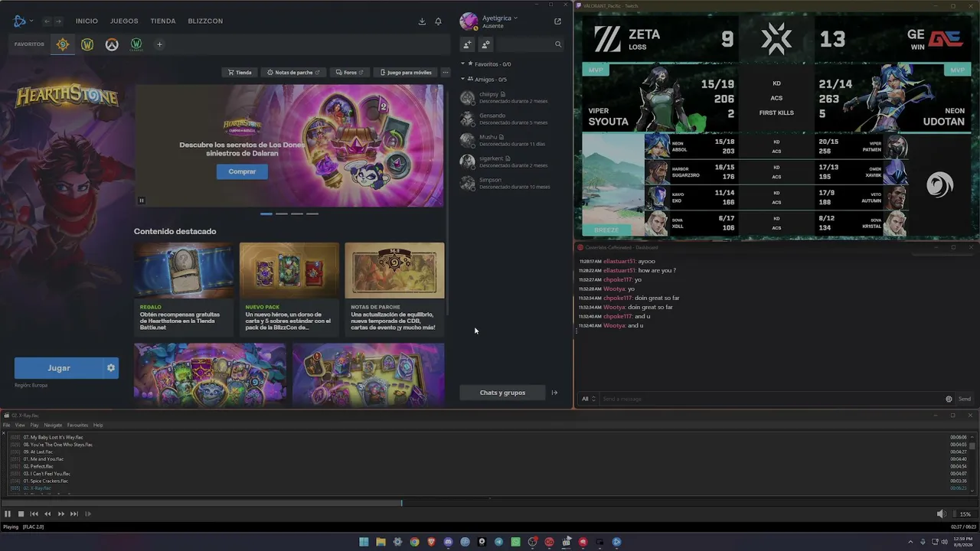Open game settings gear beside Jugar
The image size is (980, 551).
[x=111, y=368]
